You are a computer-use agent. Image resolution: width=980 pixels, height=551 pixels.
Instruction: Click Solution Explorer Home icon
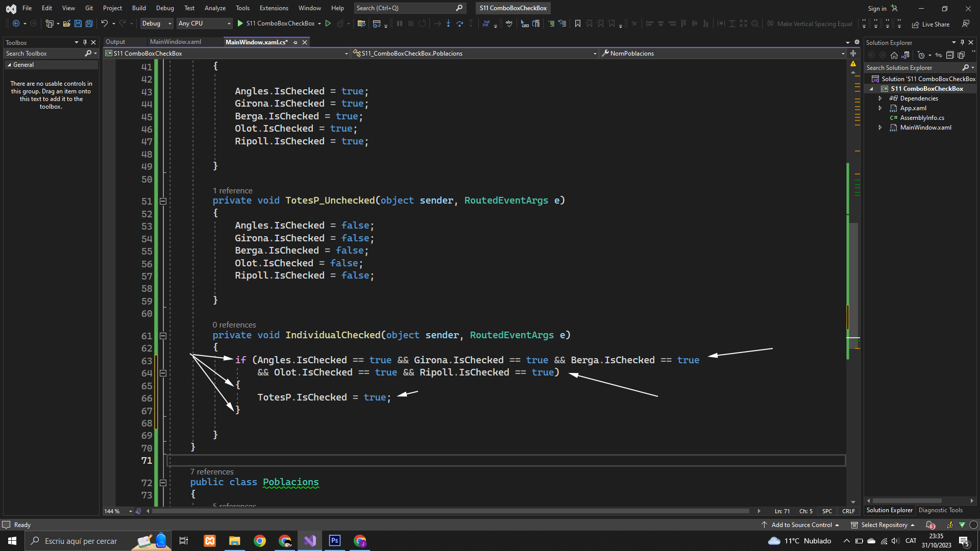tap(894, 55)
